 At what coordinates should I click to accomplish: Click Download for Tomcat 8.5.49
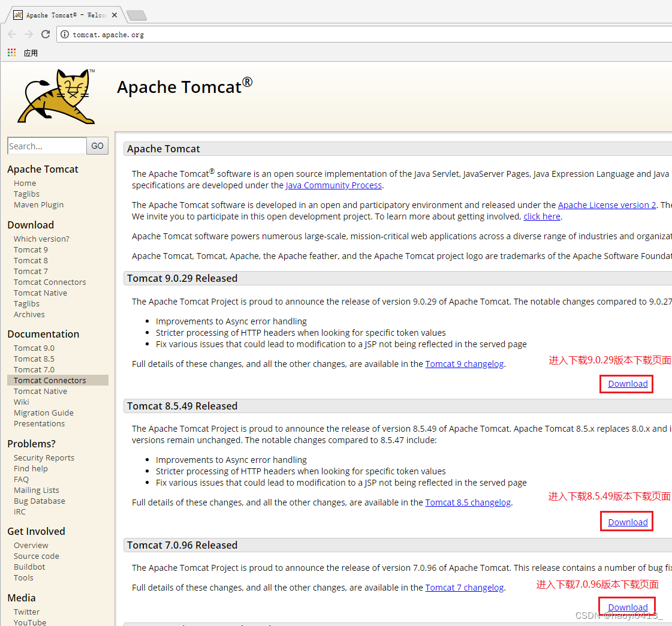point(626,521)
